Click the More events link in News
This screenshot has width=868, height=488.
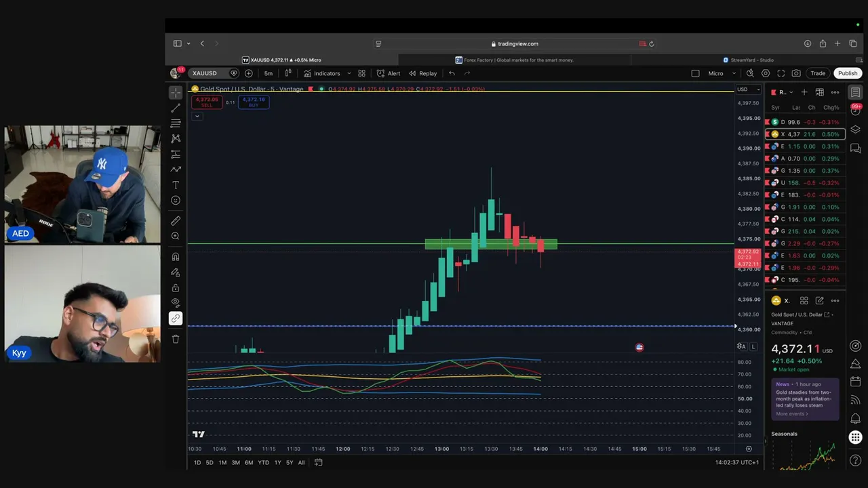pos(791,414)
